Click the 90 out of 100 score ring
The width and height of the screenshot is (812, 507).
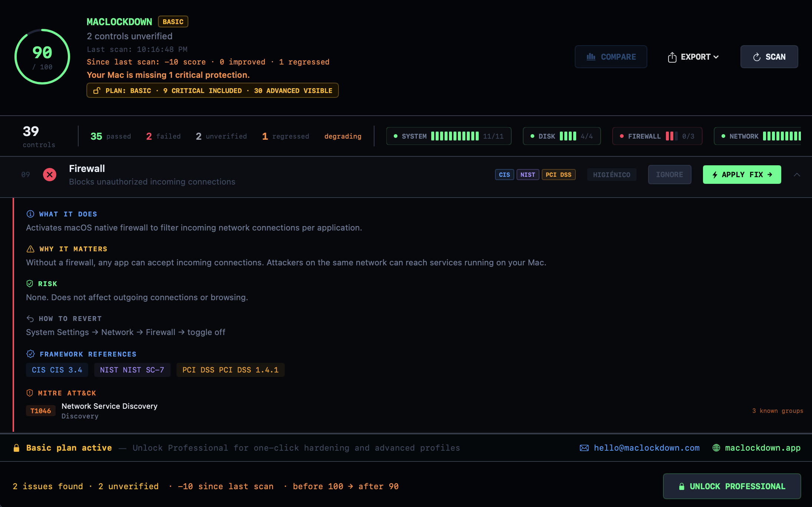coord(42,57)
